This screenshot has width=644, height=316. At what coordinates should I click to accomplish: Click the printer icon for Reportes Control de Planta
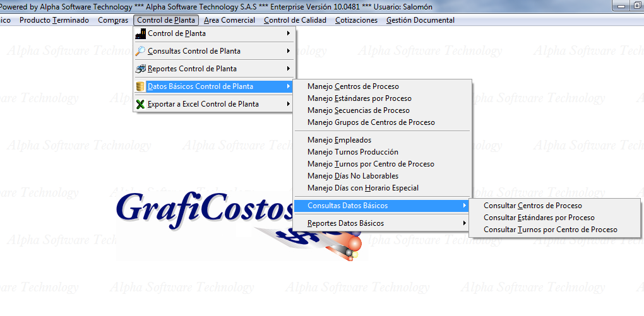point(140,69)
